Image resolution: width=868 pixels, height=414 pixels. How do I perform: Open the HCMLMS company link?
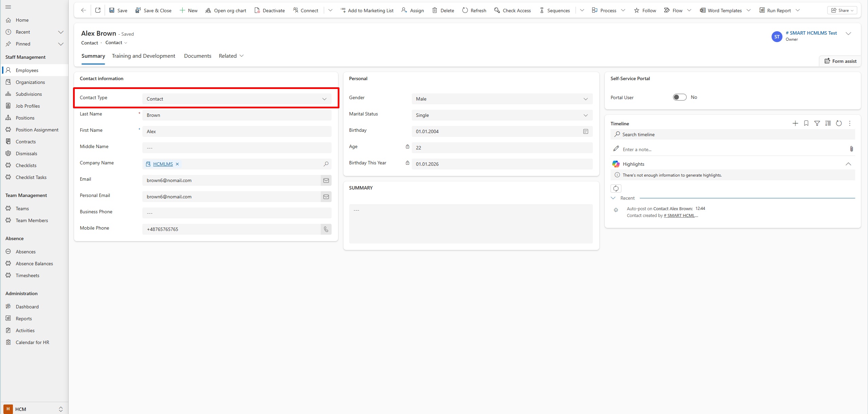163,164
